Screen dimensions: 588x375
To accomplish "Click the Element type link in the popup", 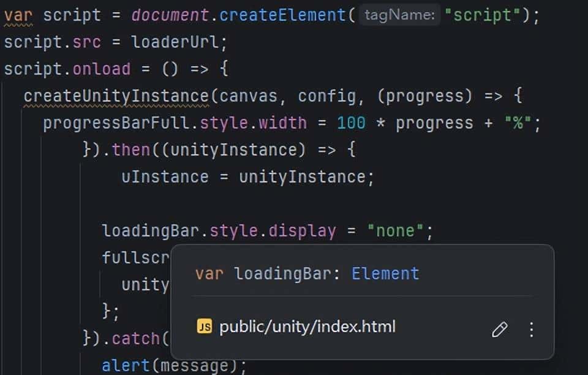I will coord(385,274).
